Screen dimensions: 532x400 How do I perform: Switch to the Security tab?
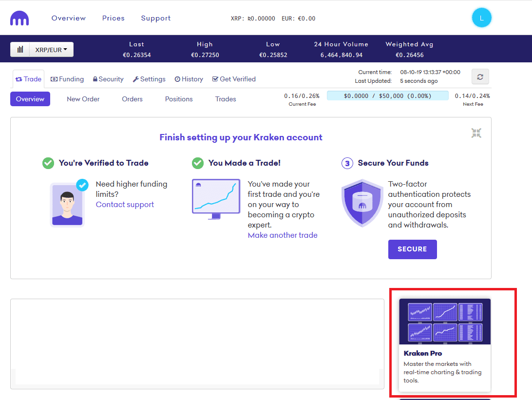[x=108, y=79]
